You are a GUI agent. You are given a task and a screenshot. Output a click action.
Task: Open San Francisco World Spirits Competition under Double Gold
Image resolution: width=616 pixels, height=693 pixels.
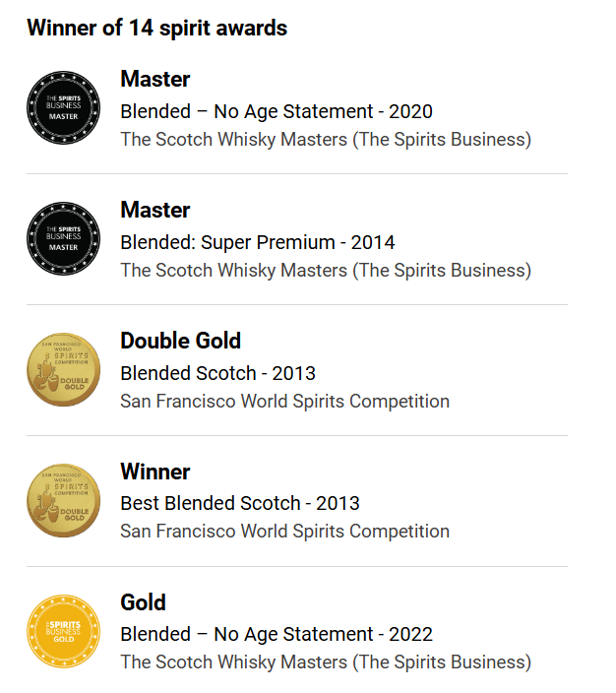(285, 402)
